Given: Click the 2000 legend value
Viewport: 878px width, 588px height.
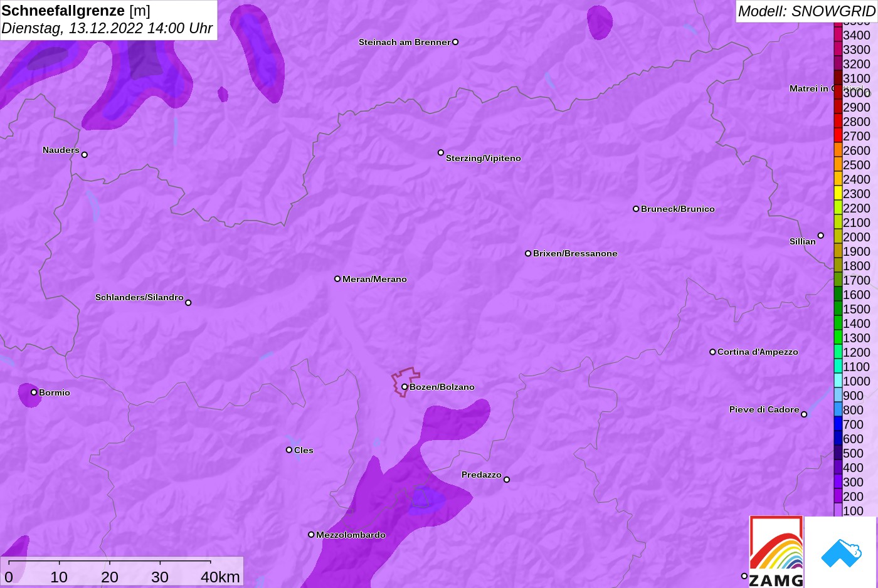Looking at the screenshot, I should click(x=857, y=237).
